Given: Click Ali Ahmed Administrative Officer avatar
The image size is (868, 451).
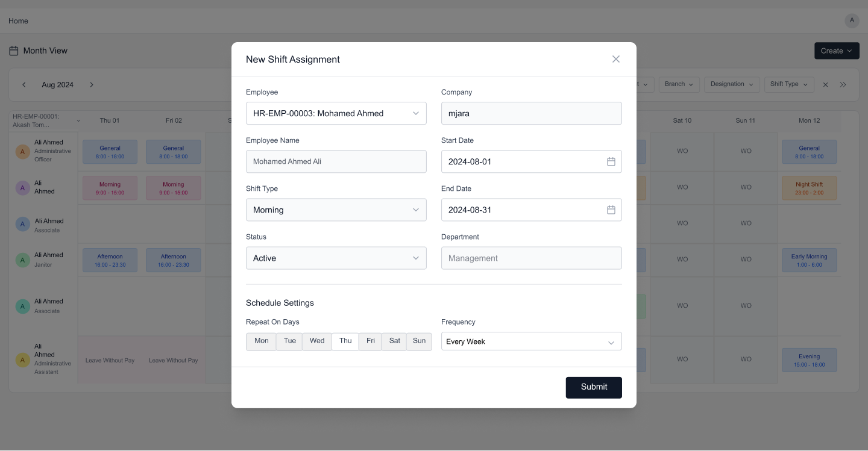Looking at the screenshot, I should [x=22, y=152].
